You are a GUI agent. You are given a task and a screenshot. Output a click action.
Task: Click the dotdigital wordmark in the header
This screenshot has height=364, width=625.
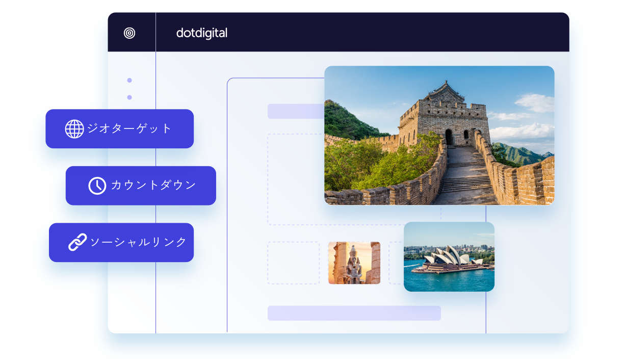(201, 33)
